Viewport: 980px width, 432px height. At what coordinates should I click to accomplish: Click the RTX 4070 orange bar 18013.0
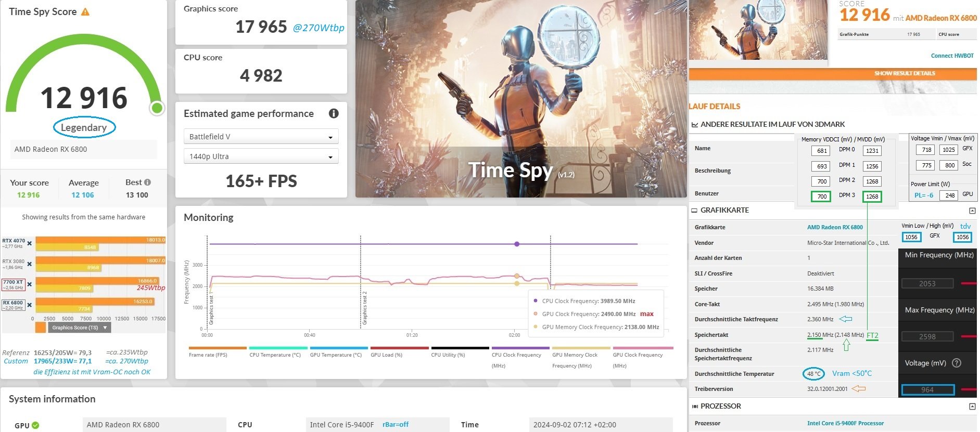(x=100, y=240)
